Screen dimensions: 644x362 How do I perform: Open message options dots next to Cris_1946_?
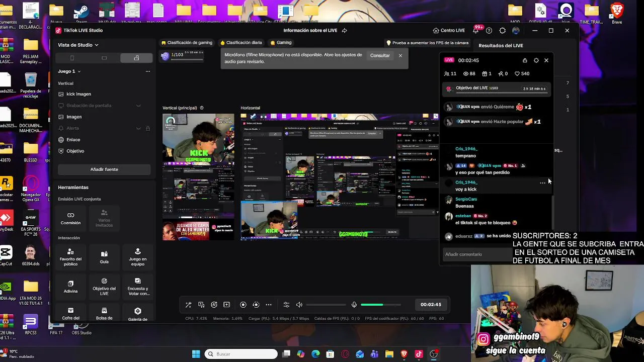[542, 183]
